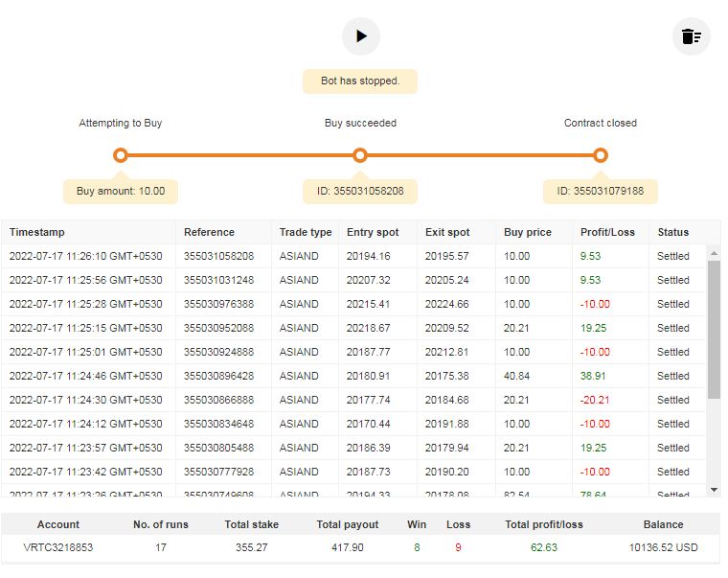Viewport: 728px width, 578px height.
Task: Click exit spot value 20224.66
Action: (446, 304)
